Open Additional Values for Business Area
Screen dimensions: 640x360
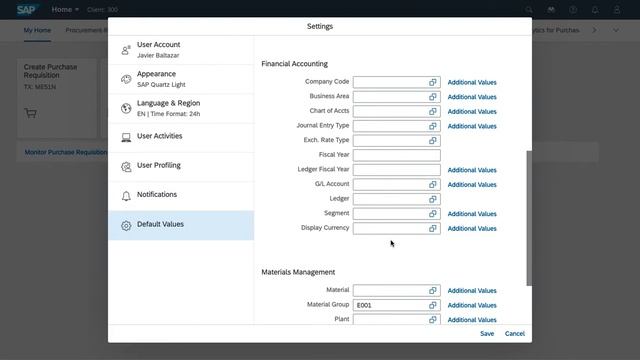tap(472, 97)
